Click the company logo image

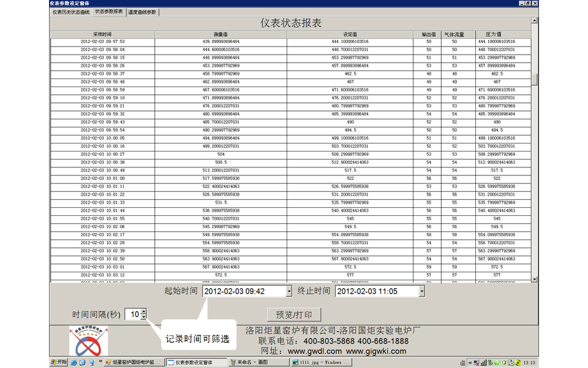pyautogui.click(x=89, y=341)
